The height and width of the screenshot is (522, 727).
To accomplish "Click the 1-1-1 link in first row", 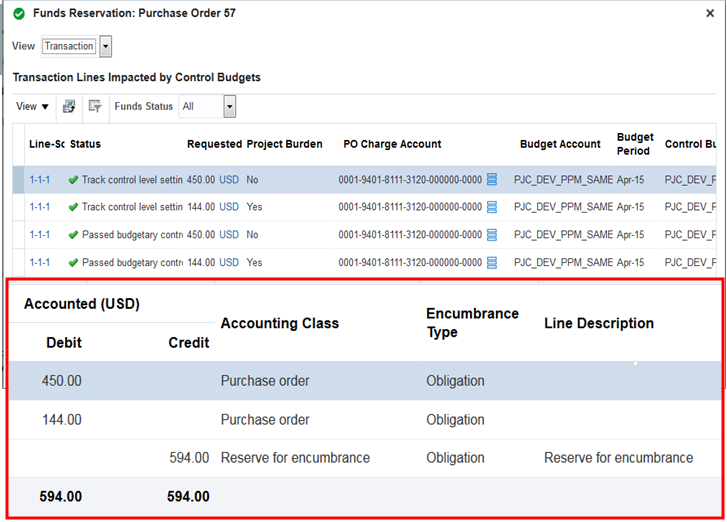I will pos(40,180).
